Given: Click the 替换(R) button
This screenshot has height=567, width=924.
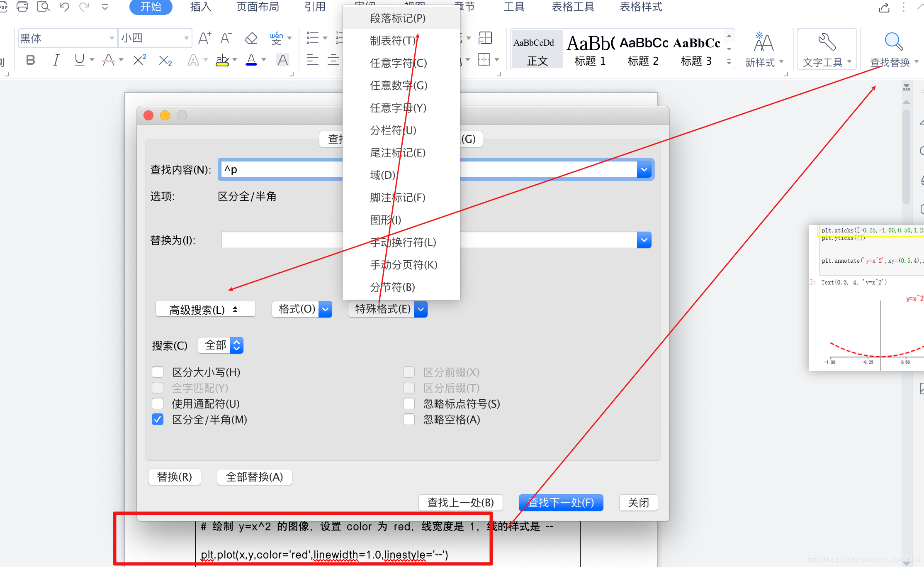Looking at the screenshot, I should pos(175,477).
